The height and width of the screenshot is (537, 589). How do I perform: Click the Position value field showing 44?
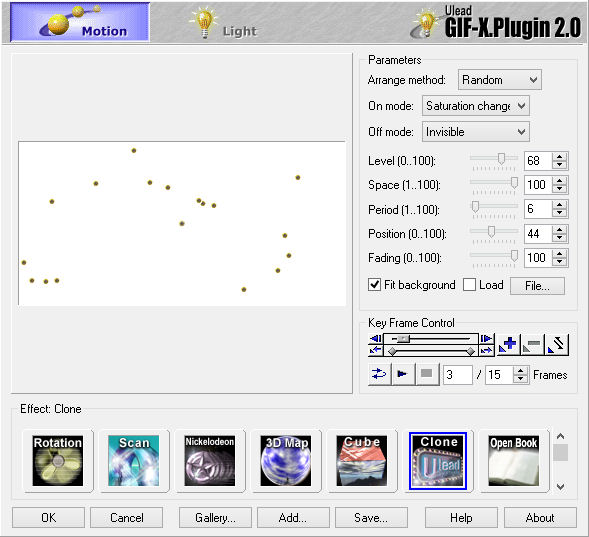[x=538, y=234]
